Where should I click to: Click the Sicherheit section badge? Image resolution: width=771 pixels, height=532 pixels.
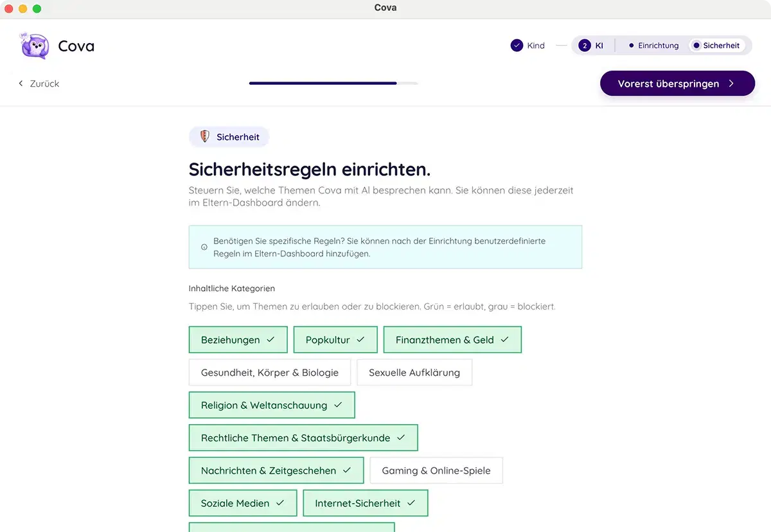pos(229,137)
